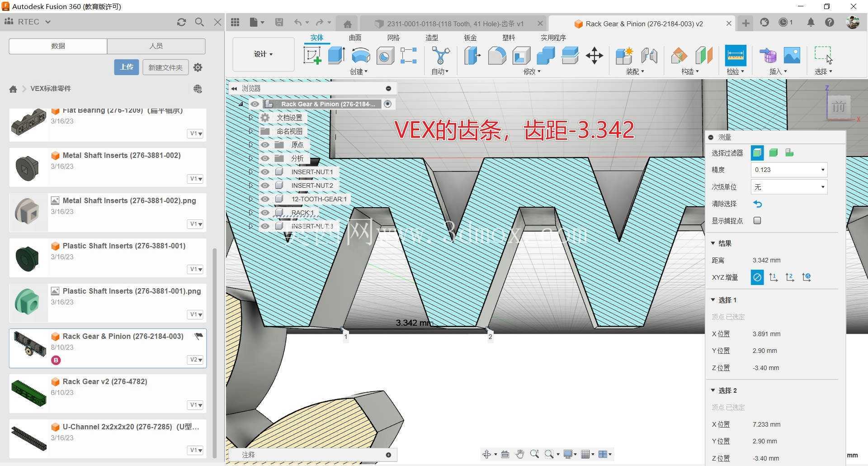Select the Press Pull tool icon
The width and height of the screenshot is (868, 466).
pyautogui.click(x=472, y=56)
